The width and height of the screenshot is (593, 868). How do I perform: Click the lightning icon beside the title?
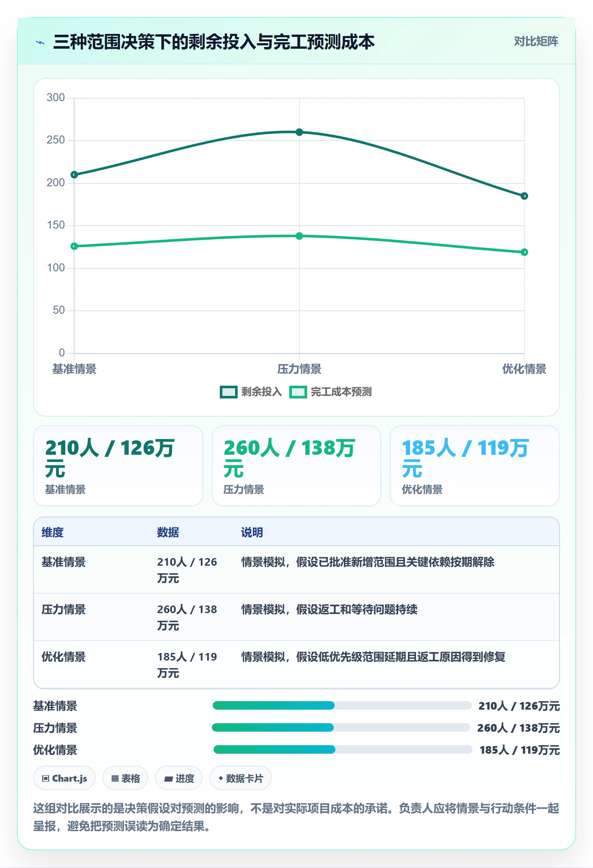(x=40, y=42)
